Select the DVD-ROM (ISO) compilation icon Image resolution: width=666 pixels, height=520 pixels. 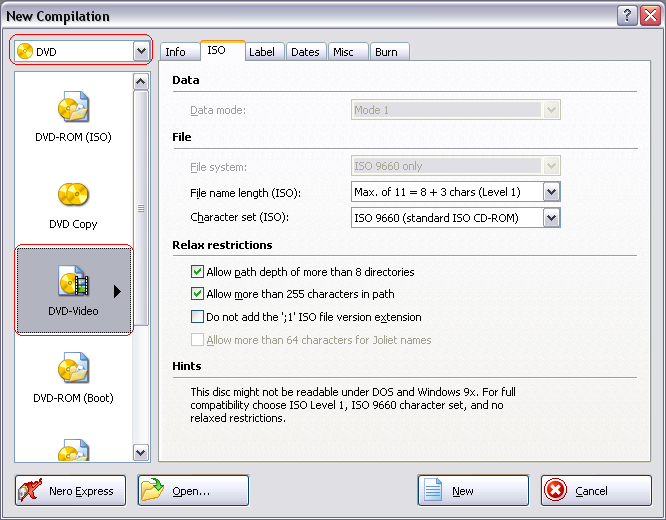(x=73, y=109)
